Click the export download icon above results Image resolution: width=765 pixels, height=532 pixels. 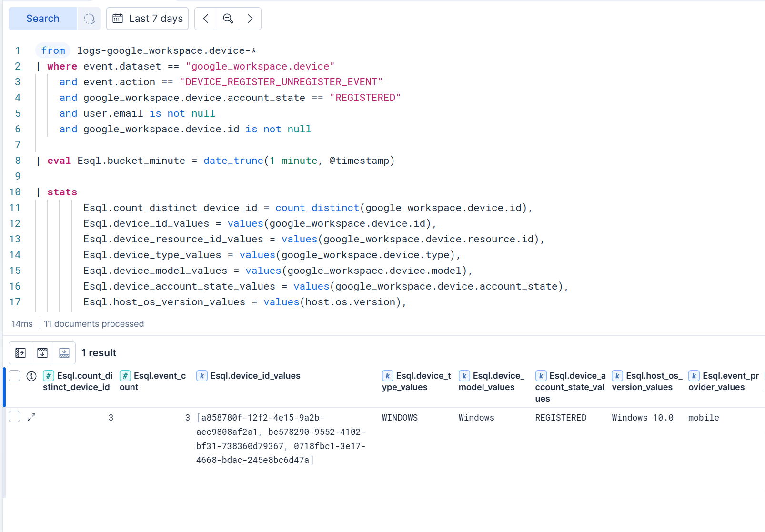tap(64, 353)
